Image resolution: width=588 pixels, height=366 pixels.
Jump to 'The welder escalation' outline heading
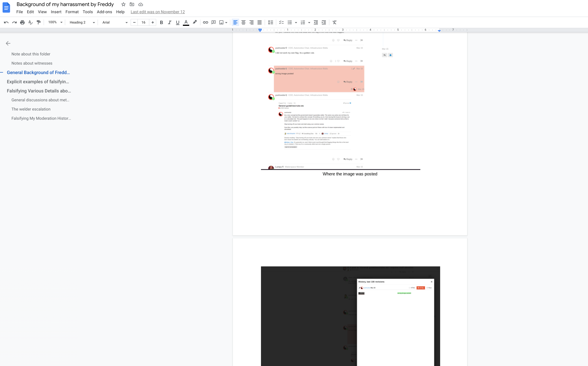coord(31,109)
